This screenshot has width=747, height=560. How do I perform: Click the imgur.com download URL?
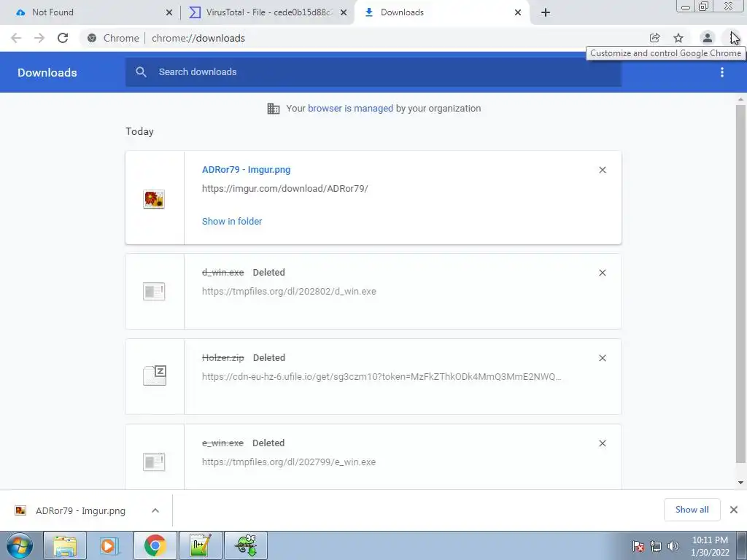pos(285,189)
